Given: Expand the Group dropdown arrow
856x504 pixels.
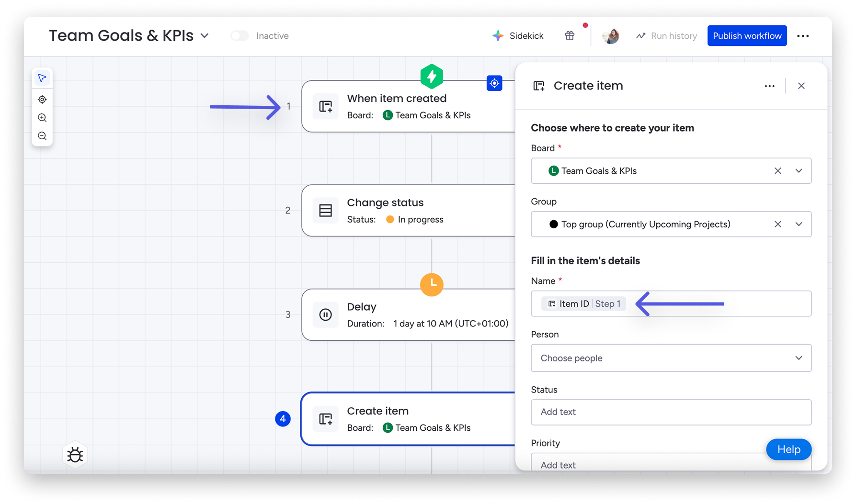Looking at the screenshot, I should pyautogui.click(x=799, y=224).
